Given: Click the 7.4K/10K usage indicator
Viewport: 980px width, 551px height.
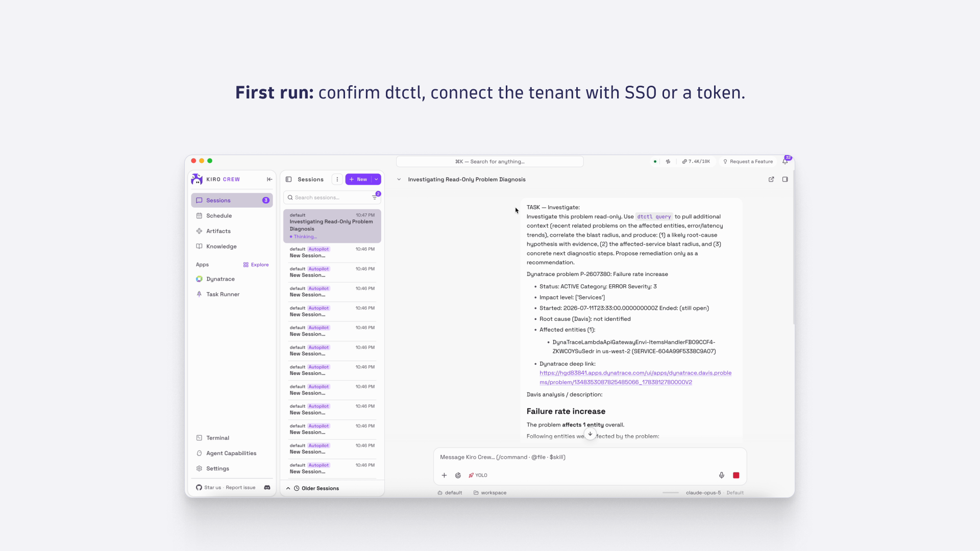Looking at the screenshot, I should click(x=696, y=161).
